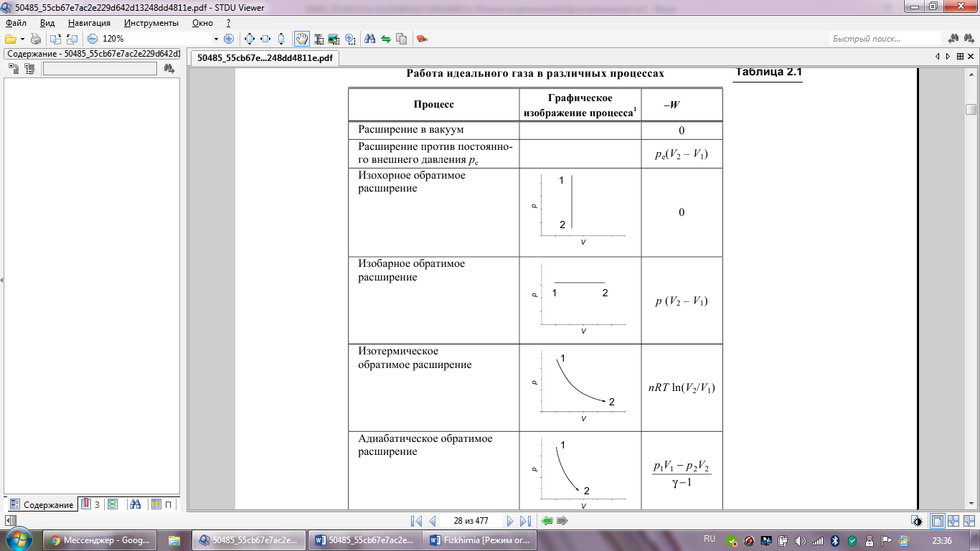
Task: Click the vertical scrollbar thumb
Action: coord(971,109)
